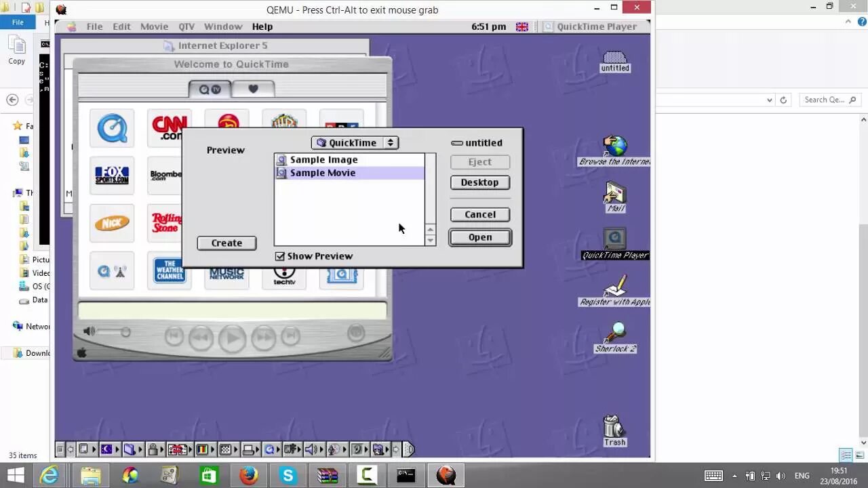Open the Bloomberg channel
The image size is (868, 488).
[x=165, y=176]
